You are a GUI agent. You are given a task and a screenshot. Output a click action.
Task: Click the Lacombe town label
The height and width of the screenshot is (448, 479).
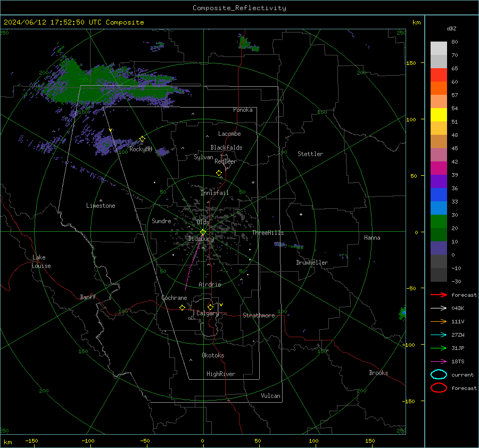click(229, 134)
